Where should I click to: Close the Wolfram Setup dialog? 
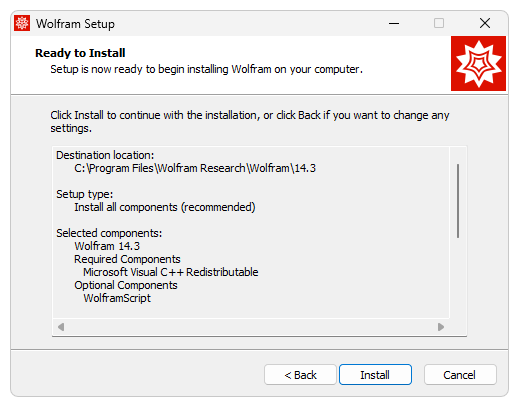(485, 23)
